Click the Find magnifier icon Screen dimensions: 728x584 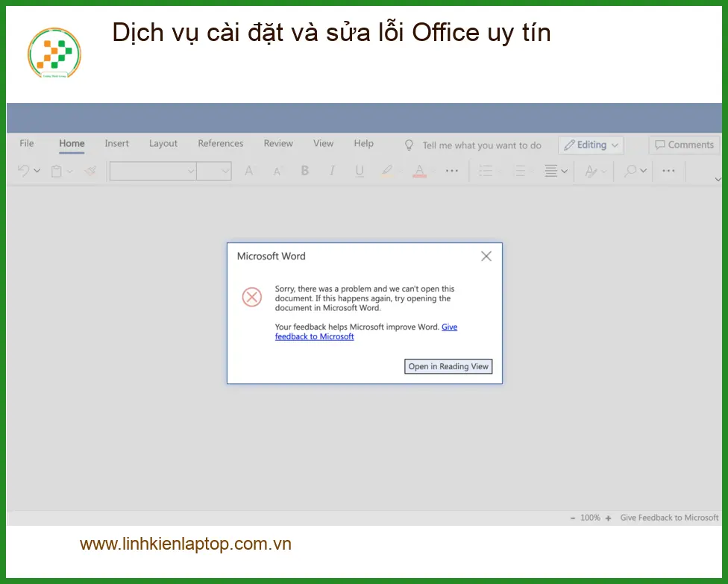(630, 171)
